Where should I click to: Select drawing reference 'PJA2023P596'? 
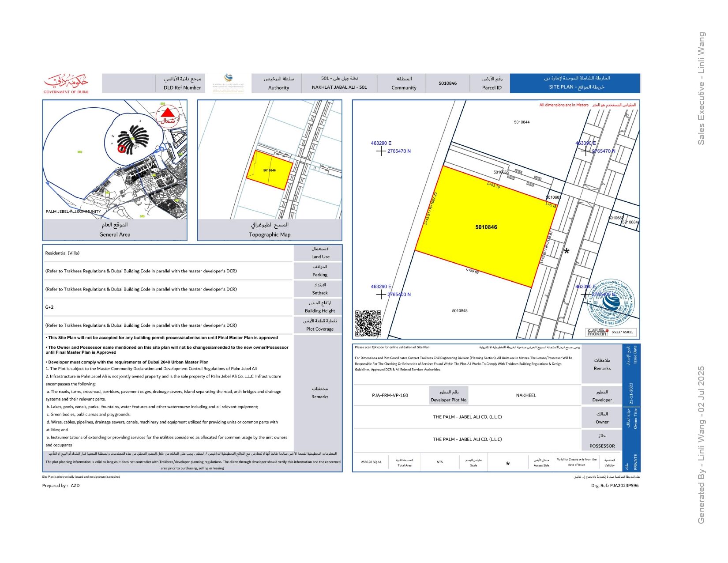coord(624,486)
